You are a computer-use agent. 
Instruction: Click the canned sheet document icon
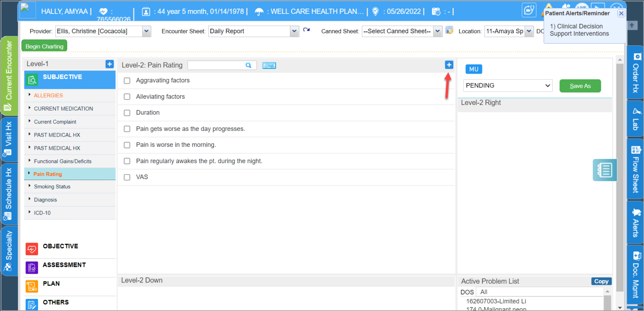[449, 31]
